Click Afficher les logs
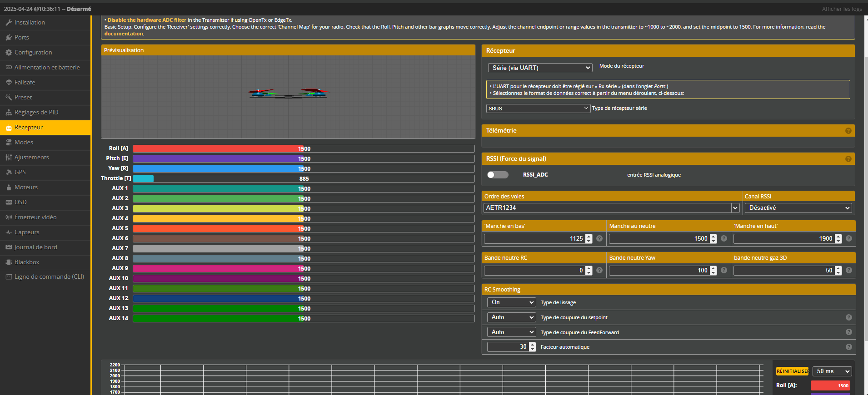The height and width of the screenshot is (395, 868). (842, 9)
